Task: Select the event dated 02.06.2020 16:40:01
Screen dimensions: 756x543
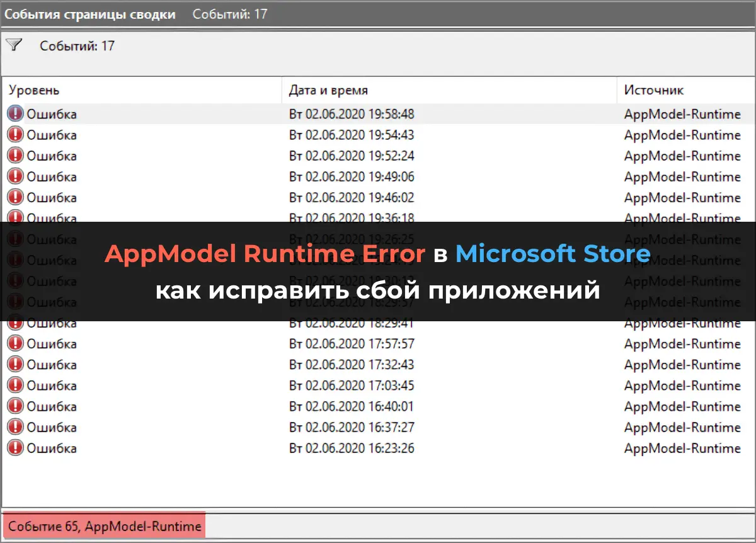Action: pyautogui.click(x=352, y=406)
